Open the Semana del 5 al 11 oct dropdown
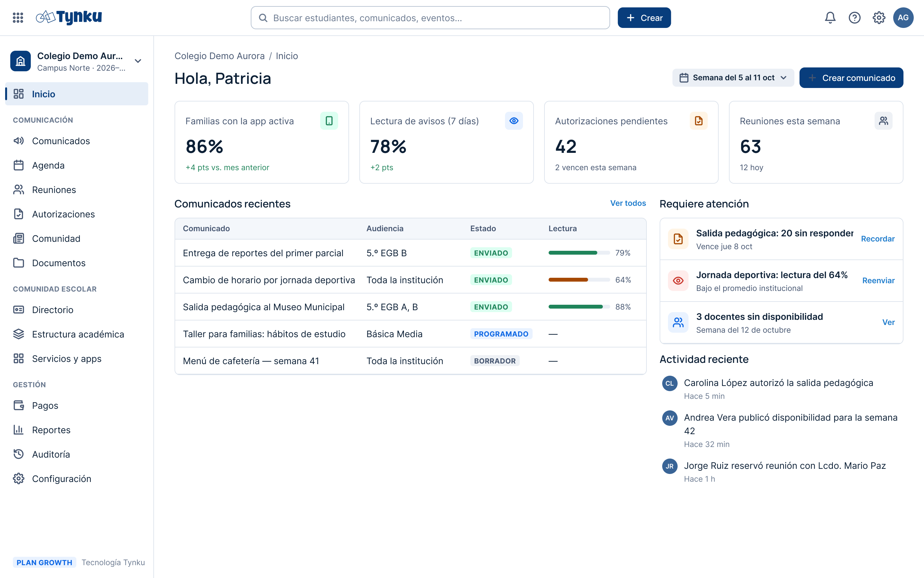Viewport: 924px width, 578px height. [x=733, y=78]
